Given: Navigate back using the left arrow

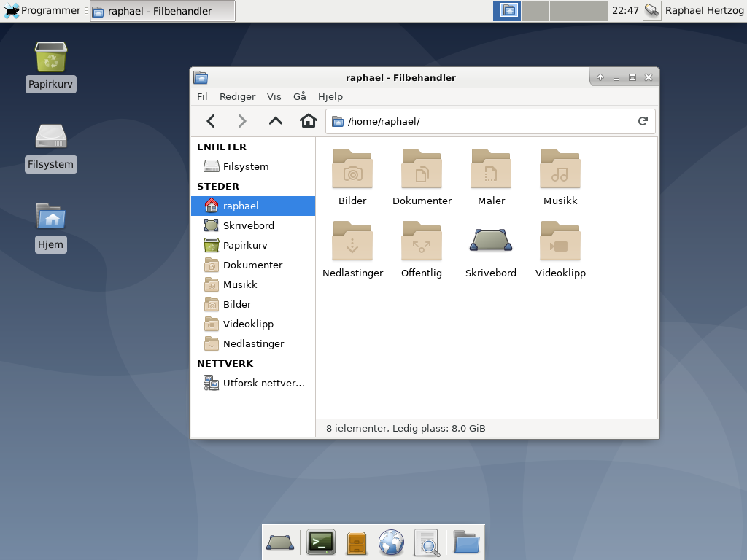Looking at the screenshot, I should pos(210,121).
